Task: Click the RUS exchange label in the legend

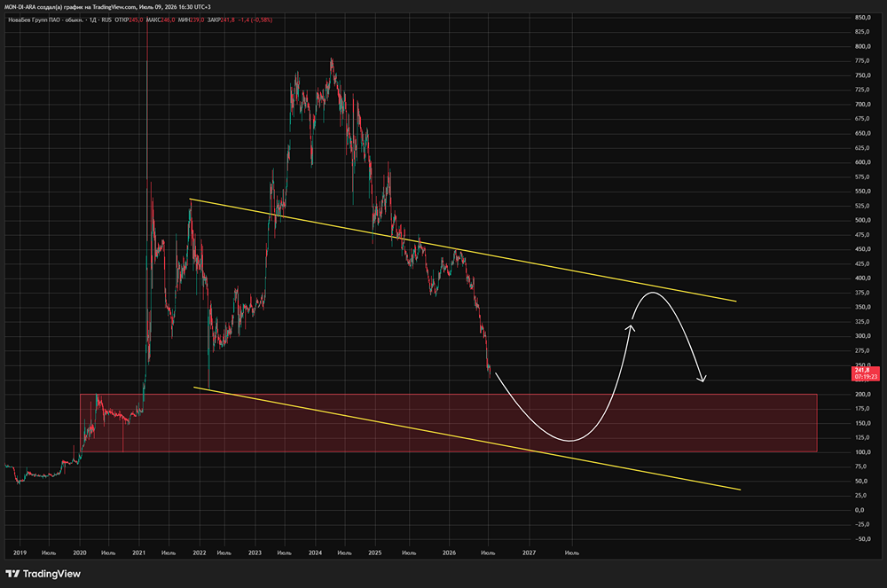Action: [x=106, y=20]
